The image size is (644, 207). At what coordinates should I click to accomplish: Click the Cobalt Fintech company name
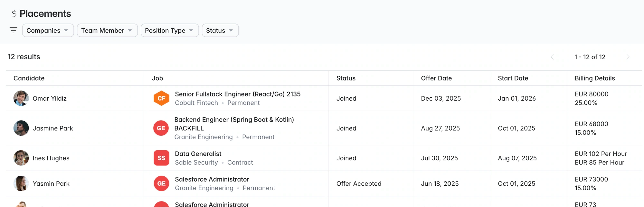coord(196,103)
